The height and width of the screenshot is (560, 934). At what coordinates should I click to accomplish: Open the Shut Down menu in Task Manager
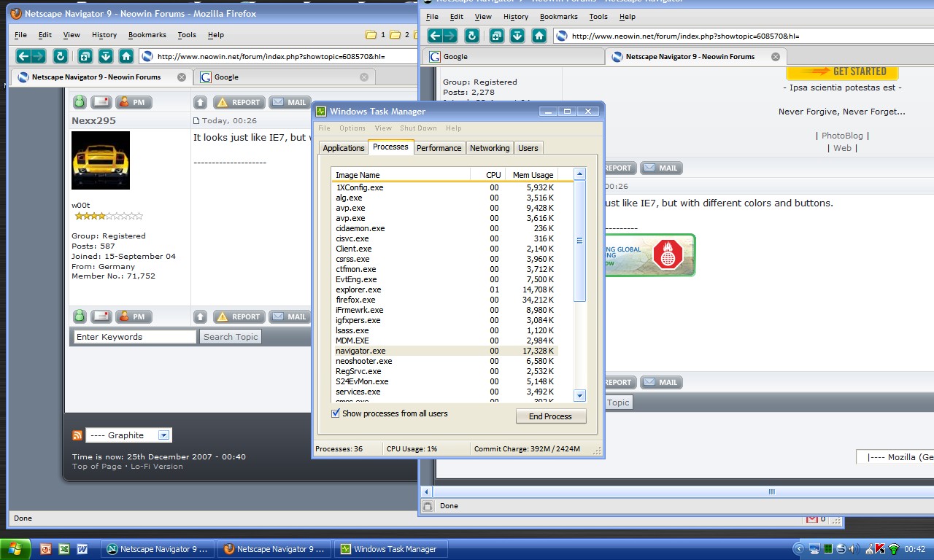pos(418,128)
